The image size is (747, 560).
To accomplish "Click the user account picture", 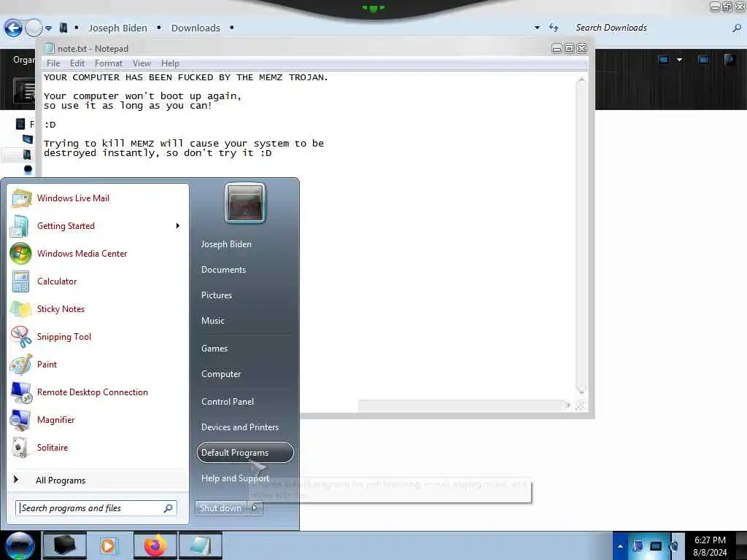I will tap(245, 203).
